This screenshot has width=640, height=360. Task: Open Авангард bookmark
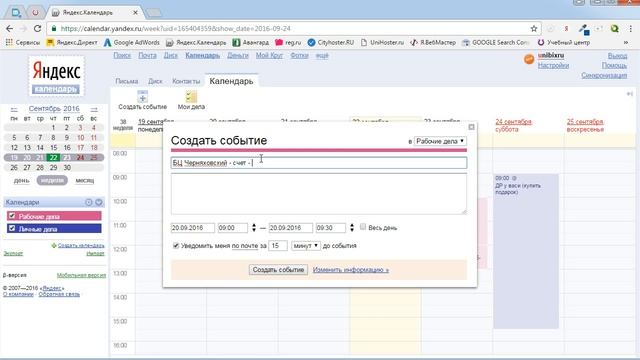tap(251, 42)
